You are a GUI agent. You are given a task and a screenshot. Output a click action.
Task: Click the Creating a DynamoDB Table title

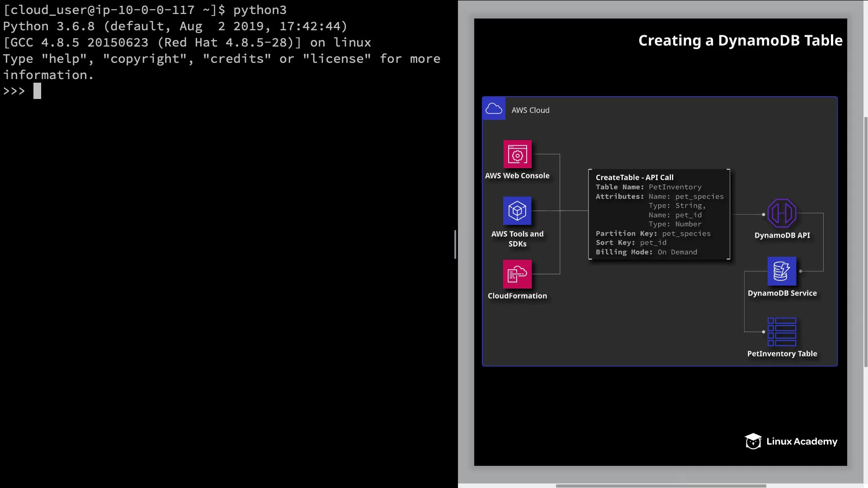[740, 41]
